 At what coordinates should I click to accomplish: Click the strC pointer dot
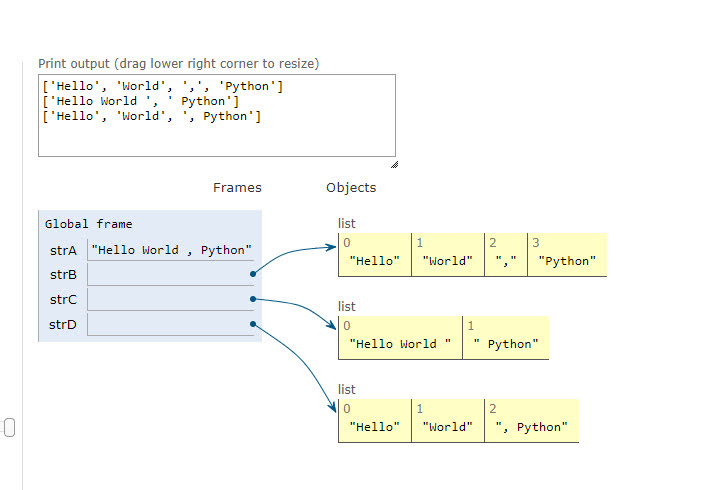pyautogui.click(x=253, y=299)
